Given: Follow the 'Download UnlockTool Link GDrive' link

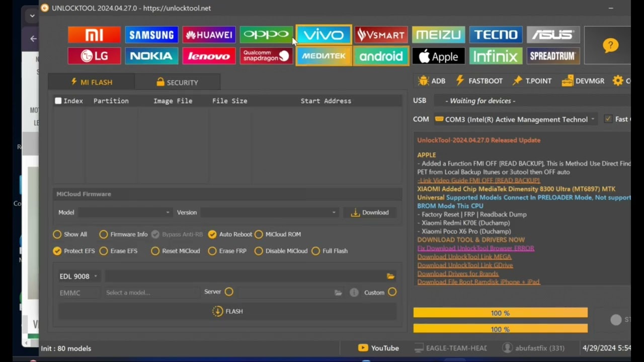Looking at the screenshot, I should coord(465,265).
